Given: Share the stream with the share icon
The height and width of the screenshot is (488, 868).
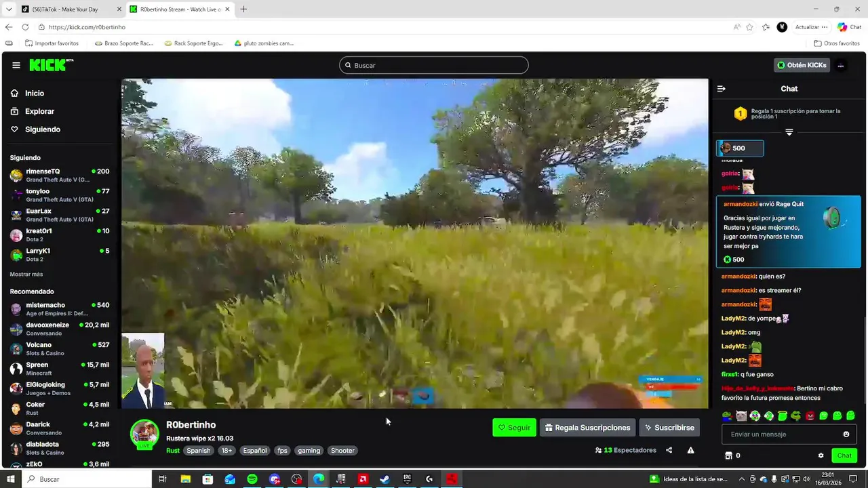Looking at the screenshot, I should (669, 450).
